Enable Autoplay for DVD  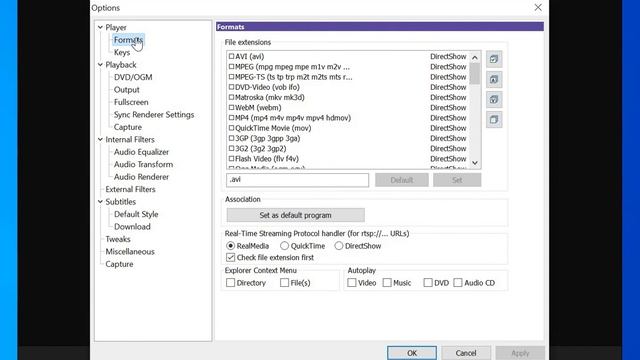428,282
